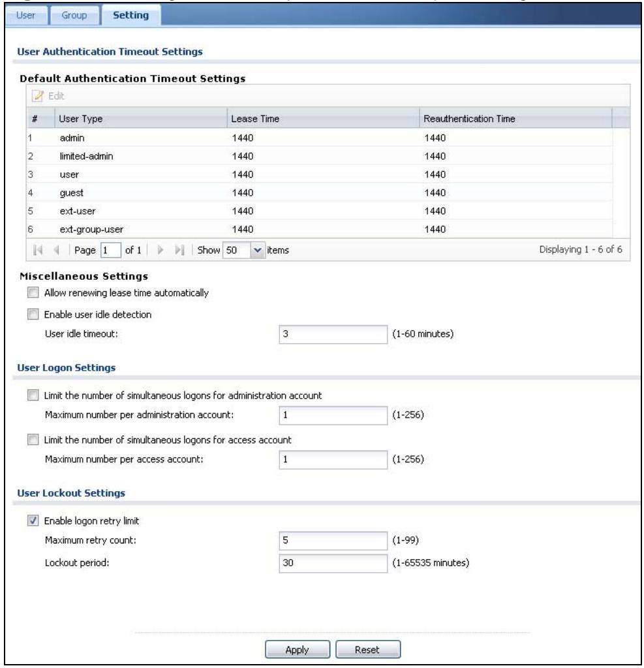Enable Allow renewing lease time automatically
Screen dimensions: 644x668
click(x=33, y=292)
